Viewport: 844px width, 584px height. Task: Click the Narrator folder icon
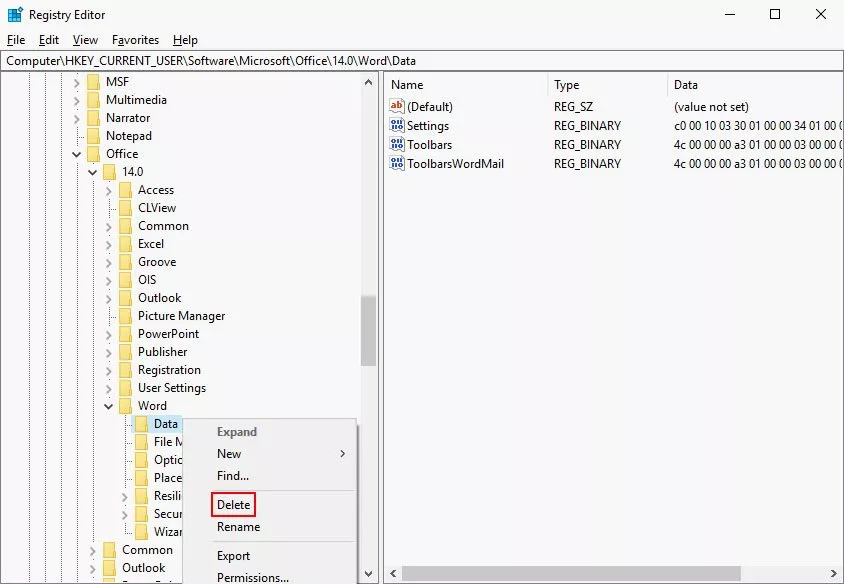(x=94, y=118)
